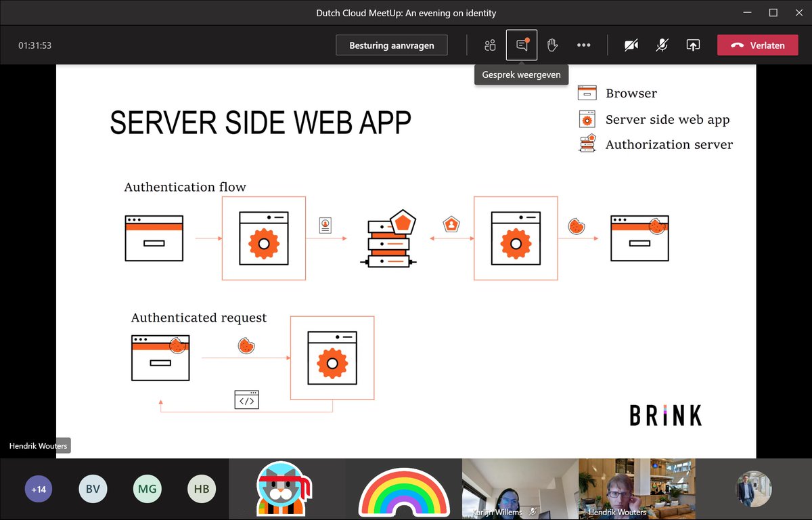This screenshot has width=812, height=520.
Task: Click the authorization server stack in diagram
Action: 390,239
